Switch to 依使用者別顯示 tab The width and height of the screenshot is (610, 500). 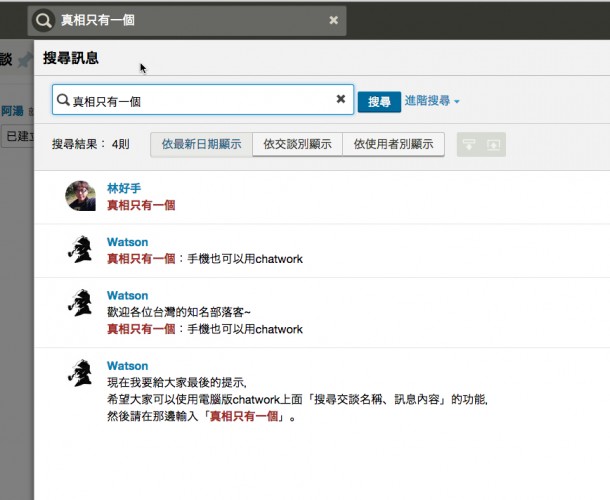coord(393,144)
